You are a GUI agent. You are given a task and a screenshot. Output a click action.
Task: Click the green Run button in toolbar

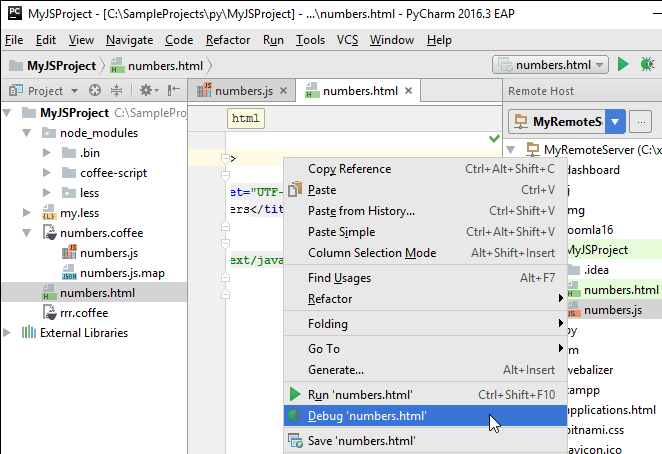623,65
